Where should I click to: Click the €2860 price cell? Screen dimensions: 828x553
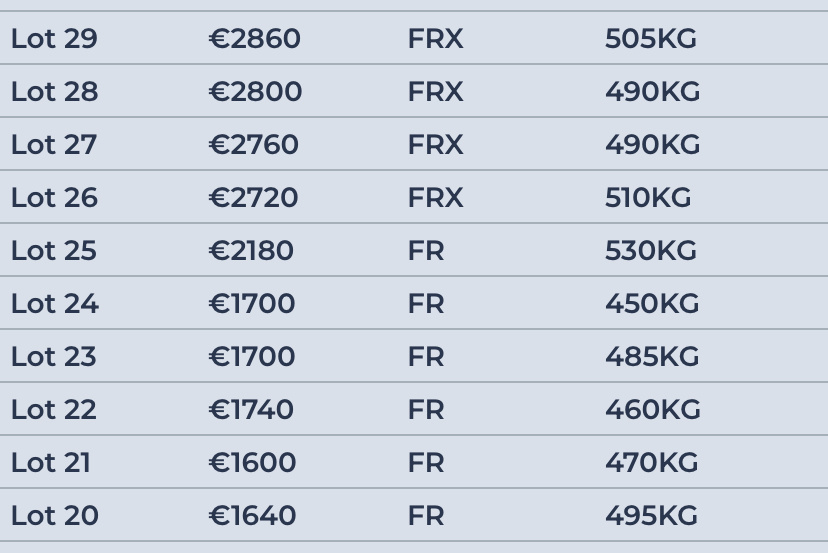click(255, 39)
